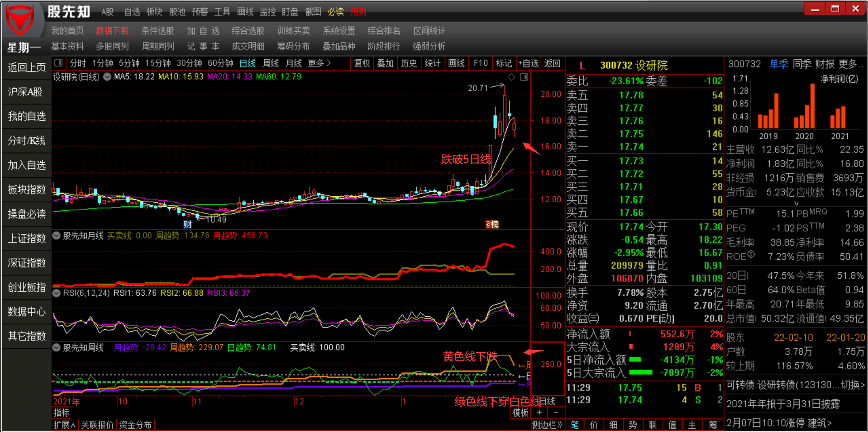
Task: Switch chart to 15分钟 period
Action: coord(157,63)
